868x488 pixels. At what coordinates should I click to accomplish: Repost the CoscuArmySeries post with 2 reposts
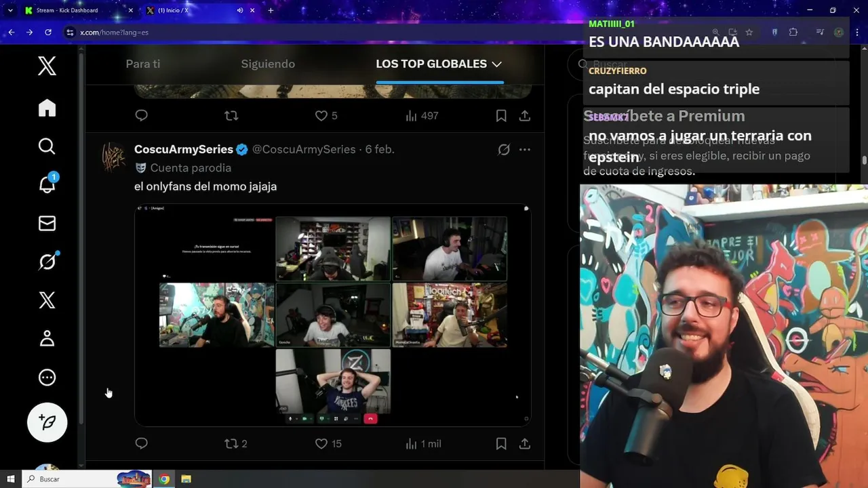(x=236, y=443)
